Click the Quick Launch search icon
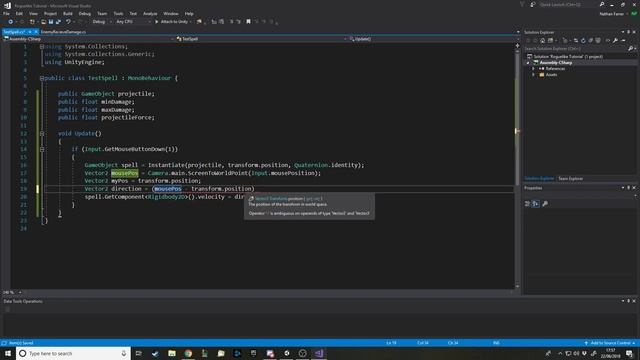The height and width of the screenshot is (360, 640). pyautogui.click(x=602, y=4)
